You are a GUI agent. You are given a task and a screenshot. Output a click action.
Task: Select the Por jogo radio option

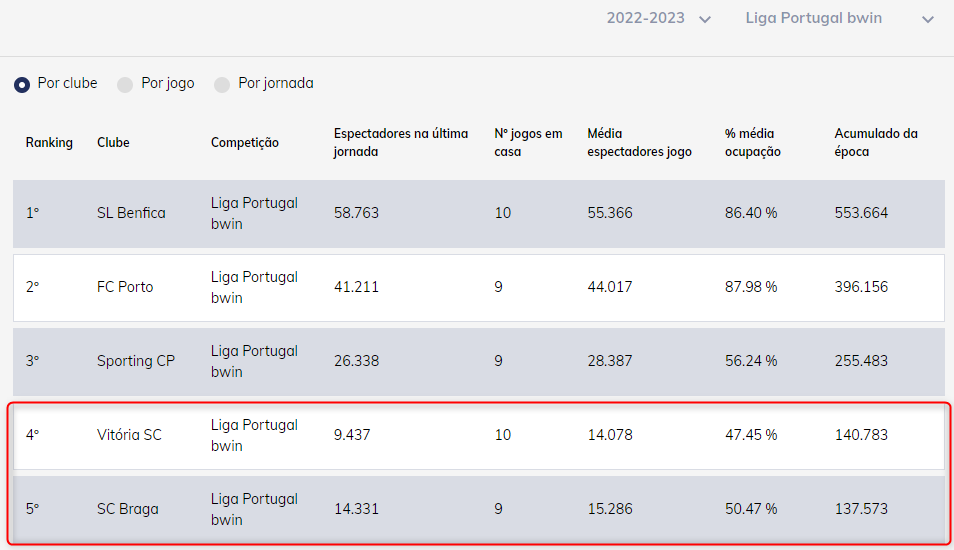[x=125, y=85]
